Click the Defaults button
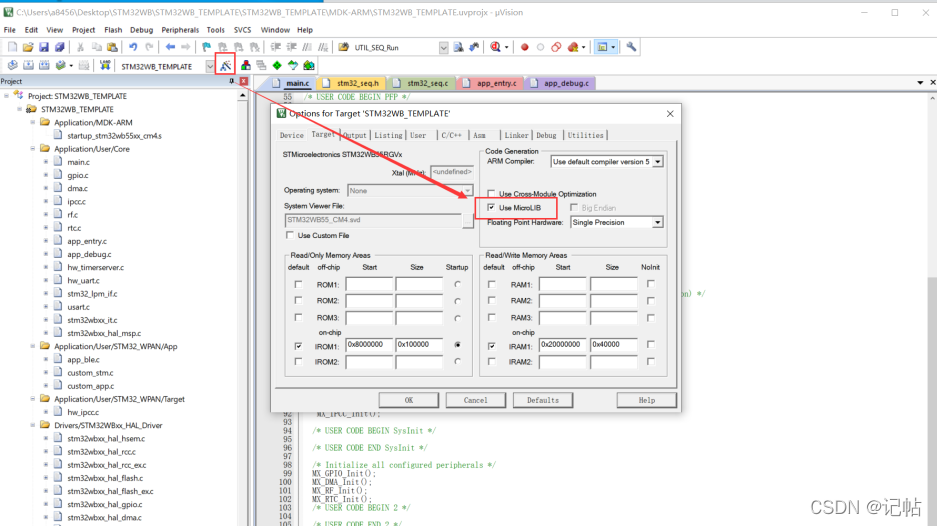 tap(543, 400)
